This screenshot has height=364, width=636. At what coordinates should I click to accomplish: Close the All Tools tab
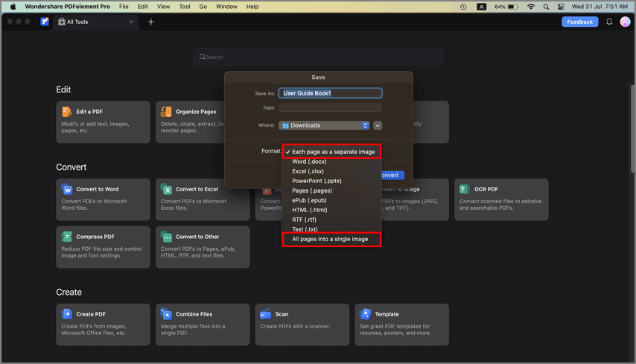pos(131,22)
